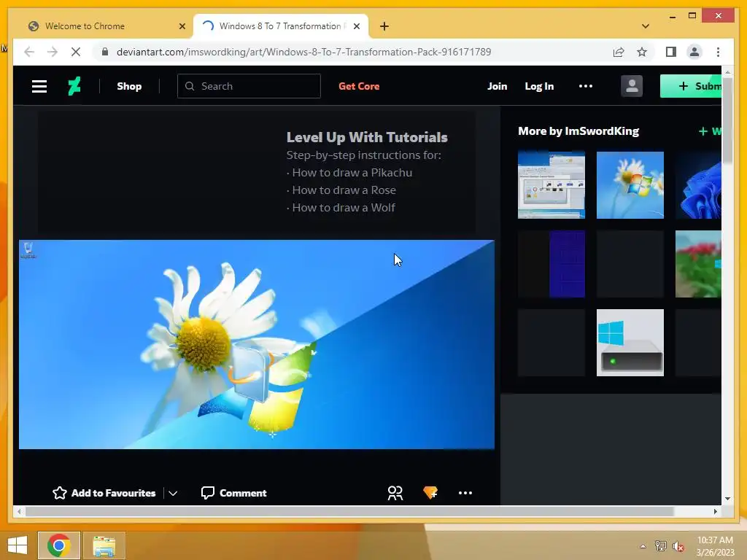
Task: Open the Chrome three-dot menu
Action: [x=718, y=52]
